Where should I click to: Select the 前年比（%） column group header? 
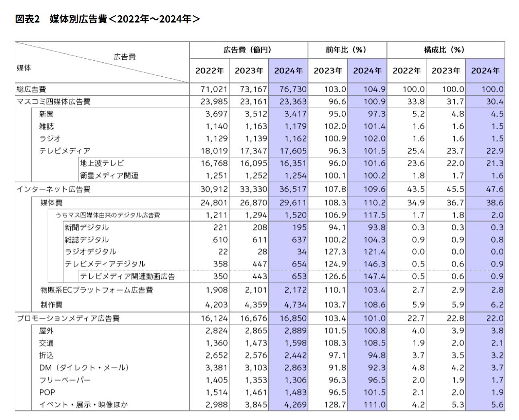pos(347,50)
